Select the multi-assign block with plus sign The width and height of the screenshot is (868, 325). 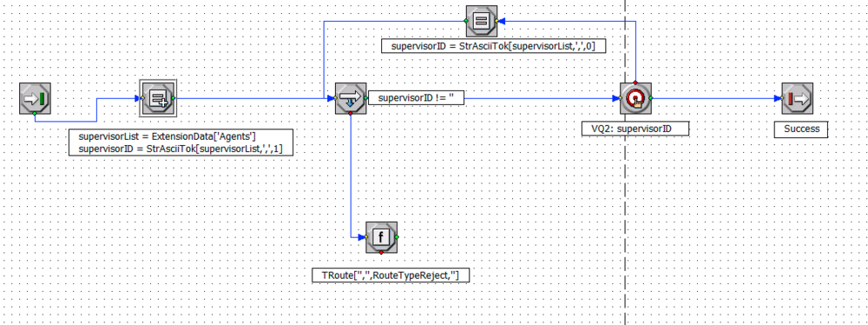pos(158,98)
